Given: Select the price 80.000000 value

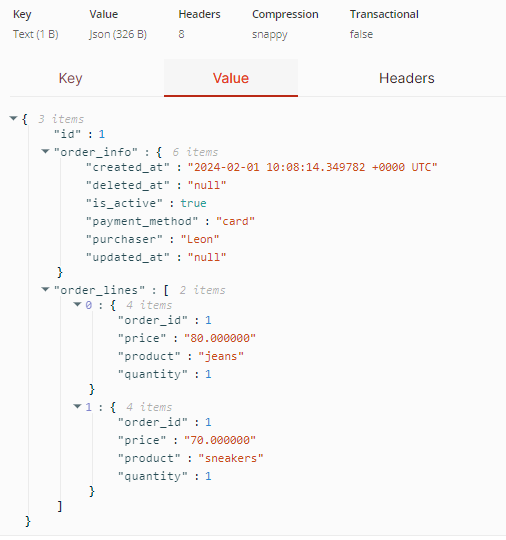Looking at the screenshot, I should click(220, 338).
